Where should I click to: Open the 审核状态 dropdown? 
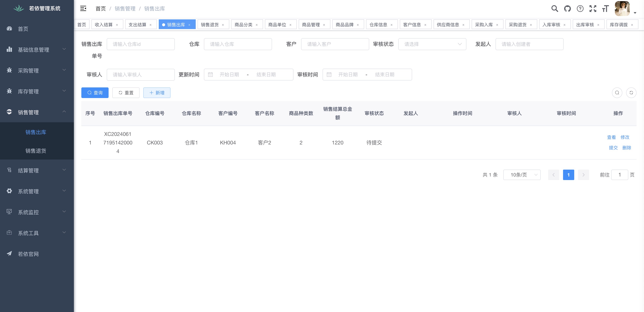(432, 44)
